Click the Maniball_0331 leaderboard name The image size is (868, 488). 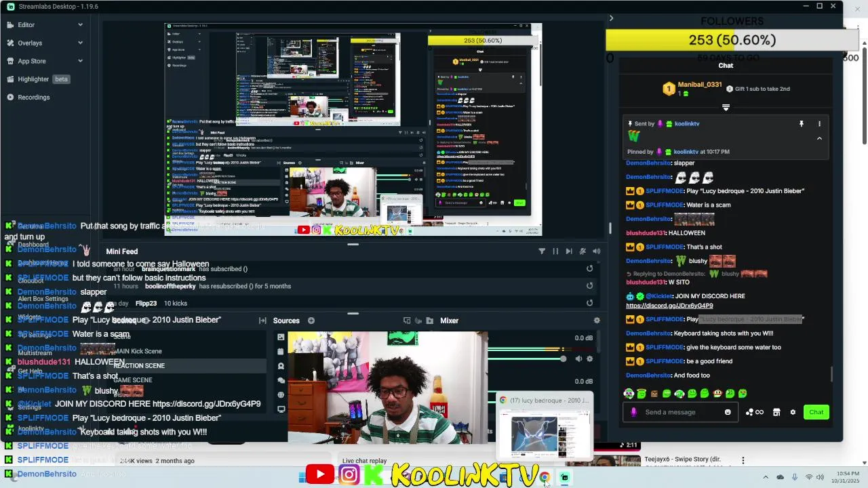coord(700,85)
